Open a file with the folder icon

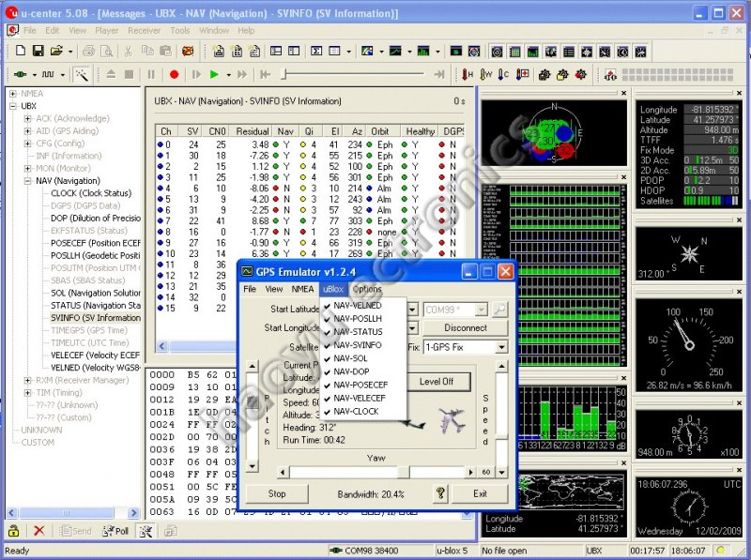tap(56, 51)
